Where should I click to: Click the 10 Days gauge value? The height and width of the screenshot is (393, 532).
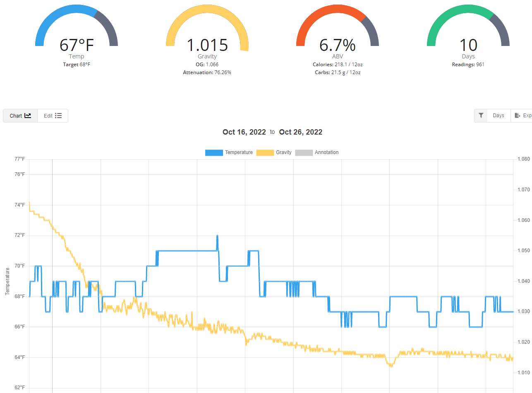click(x=468, y=45)
